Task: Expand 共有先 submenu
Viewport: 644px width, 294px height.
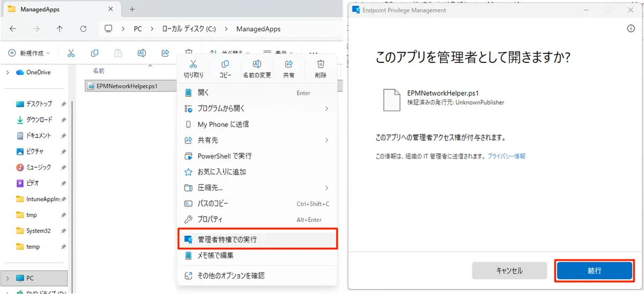Action: click(x=326, y=140)
